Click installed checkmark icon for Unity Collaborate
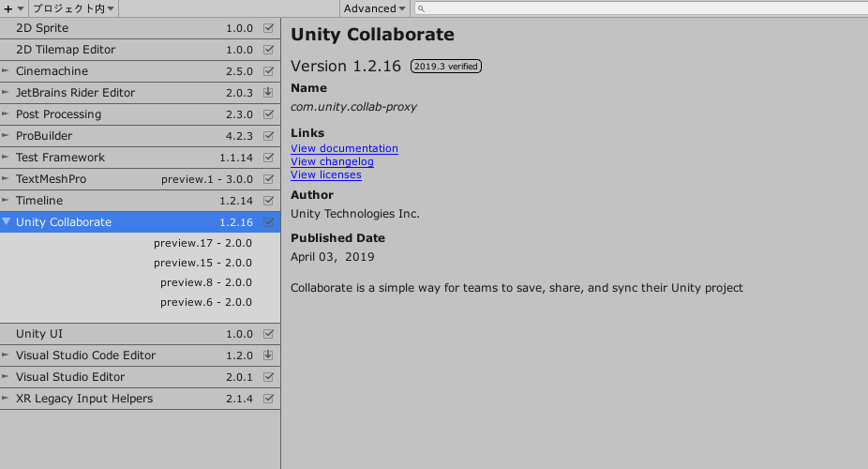The height and width of the screenshot is (469, 868). [x=268, y=222]
